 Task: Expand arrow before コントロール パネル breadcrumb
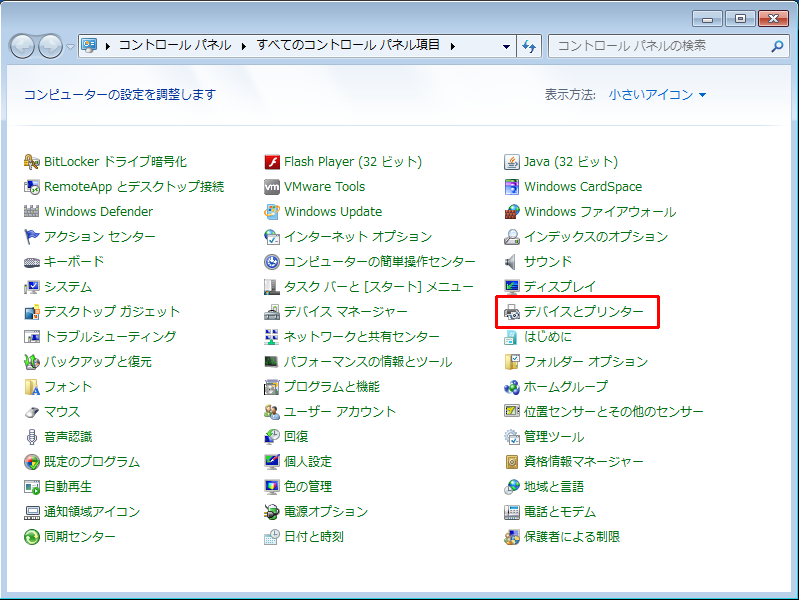108,46
